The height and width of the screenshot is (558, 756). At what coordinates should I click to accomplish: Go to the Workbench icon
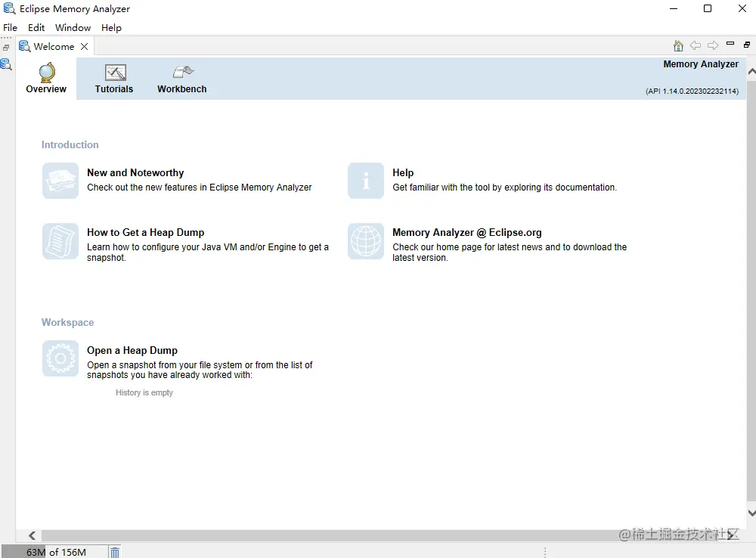(183, 73)
